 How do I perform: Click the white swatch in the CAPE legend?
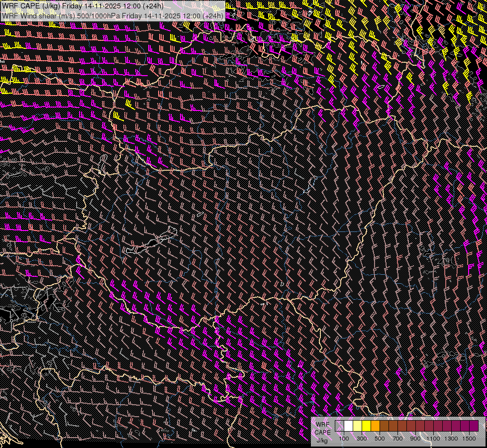pos(349,426)
